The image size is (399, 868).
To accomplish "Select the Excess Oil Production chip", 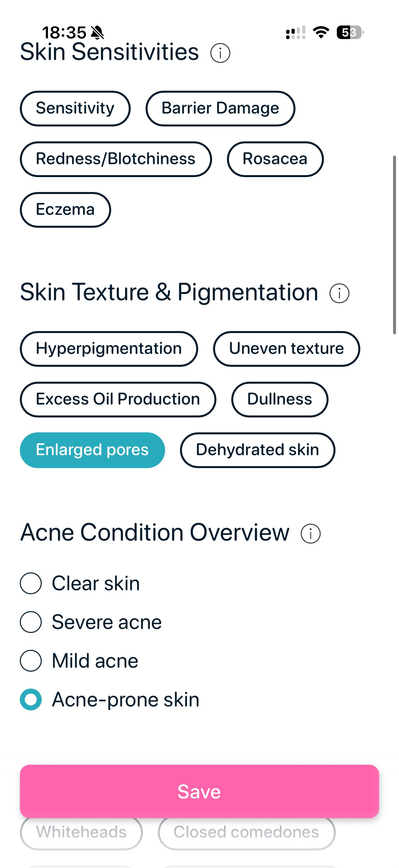I will (x=118, y=399).
